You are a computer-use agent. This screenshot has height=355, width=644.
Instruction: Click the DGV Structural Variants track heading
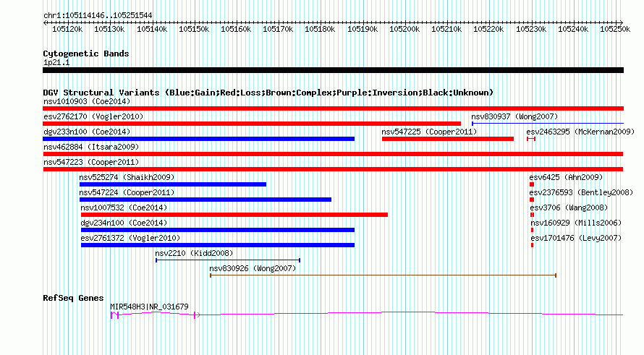tap(268, 93)
